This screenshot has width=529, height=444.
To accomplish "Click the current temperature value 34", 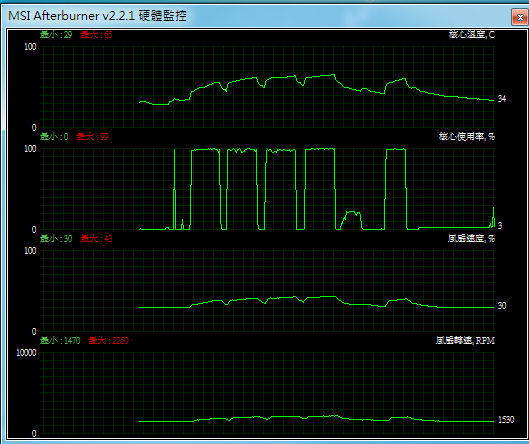I will pos(502,99).
